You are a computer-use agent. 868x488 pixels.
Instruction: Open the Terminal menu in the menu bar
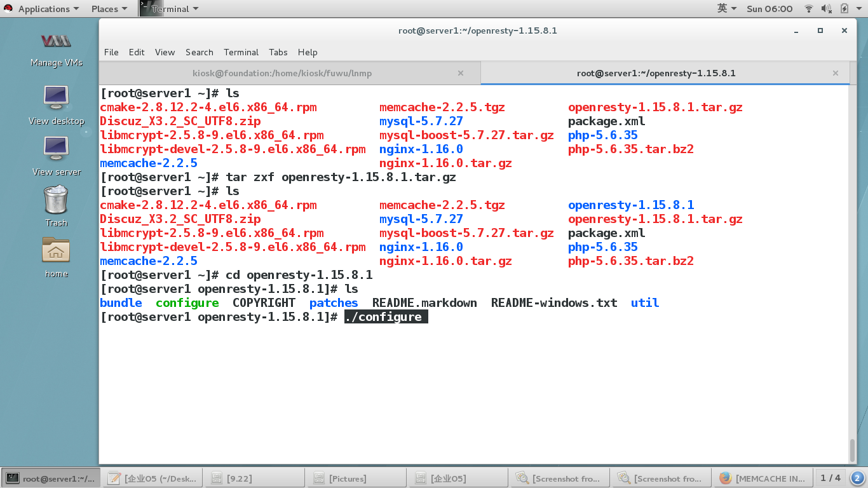coord(241,52)
